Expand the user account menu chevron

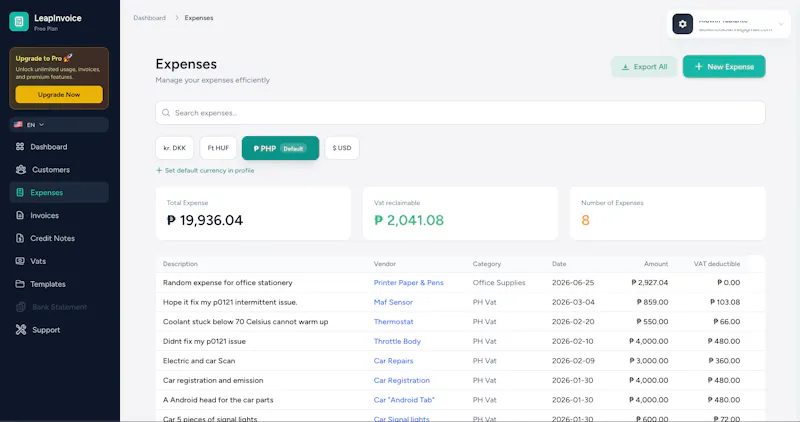[x=781, y=24]
